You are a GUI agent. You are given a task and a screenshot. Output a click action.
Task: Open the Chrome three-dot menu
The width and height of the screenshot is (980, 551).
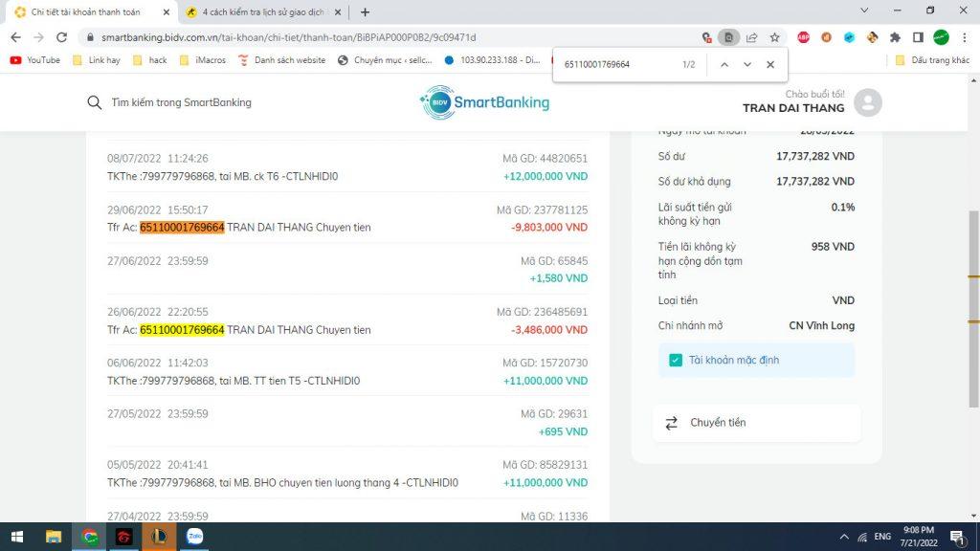[x=966, y=37]
